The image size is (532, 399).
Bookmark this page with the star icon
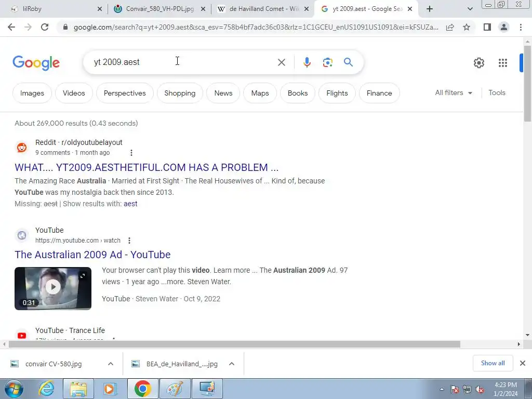pos(467,27)
